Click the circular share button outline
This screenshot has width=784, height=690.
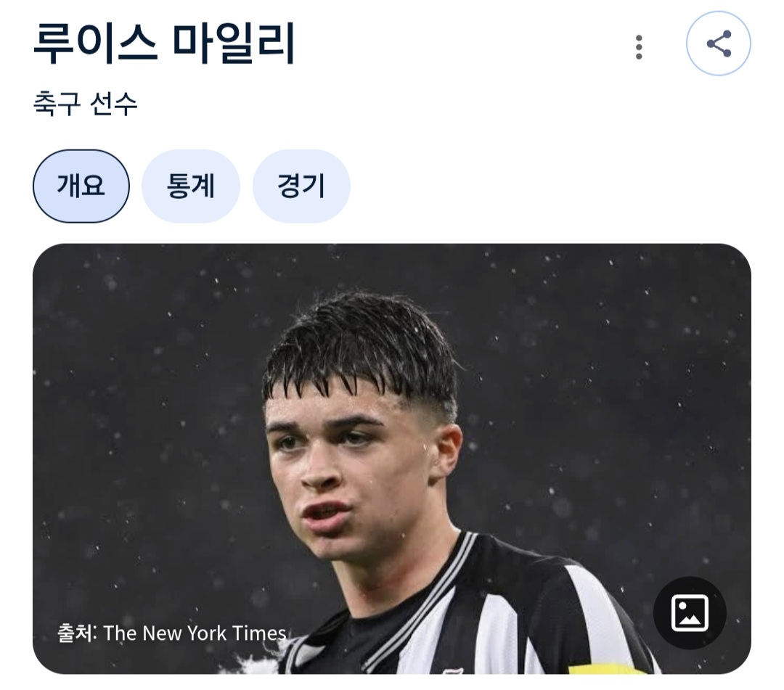719,44
